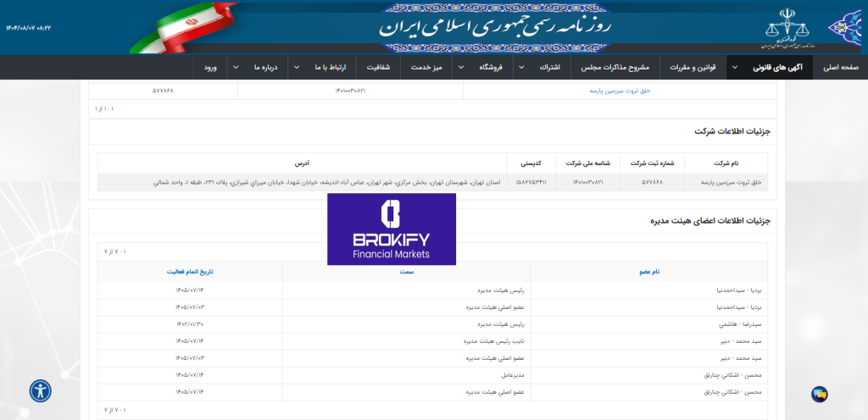Expand the chevron beside اشتراک
This screenshot has width=868, height=420.
coord(521,68)
